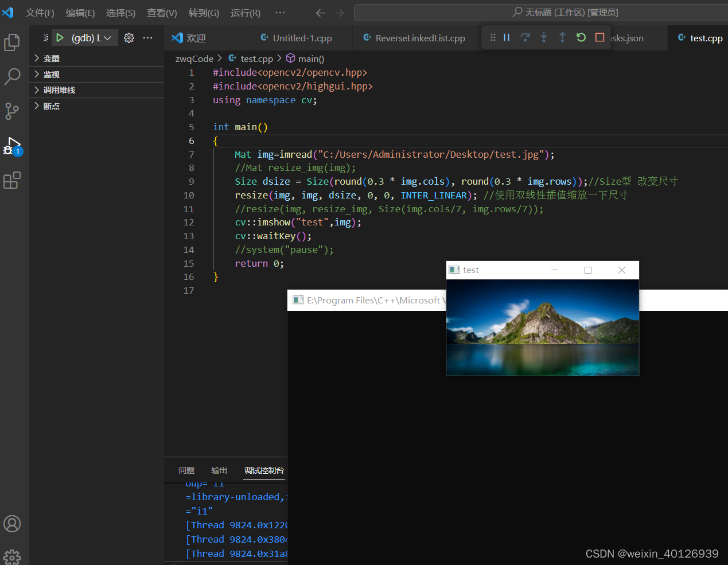This screenshot has height=565, width=728.
Task: Select the (gdb) launch configuration dropdown
Action: [x=92, y=38]
